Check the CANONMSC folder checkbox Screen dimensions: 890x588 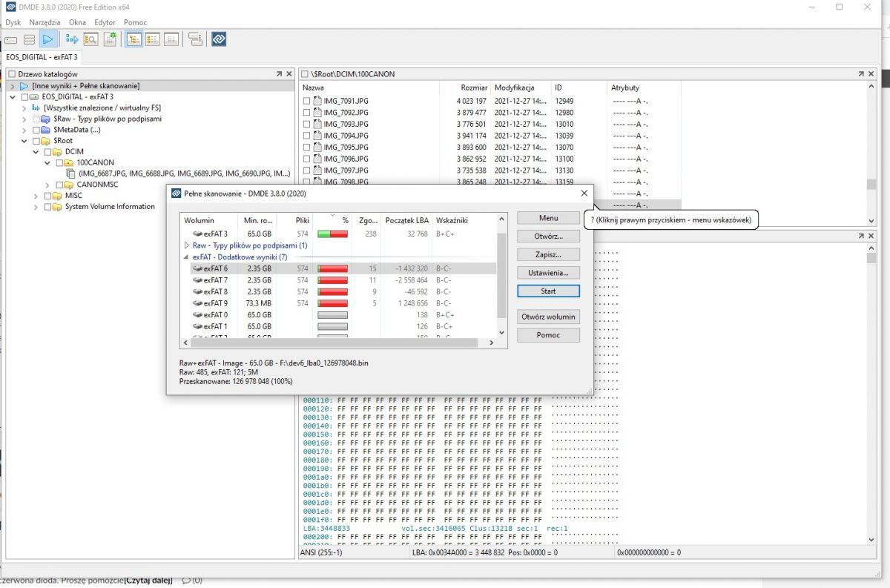tap(60, 185)
